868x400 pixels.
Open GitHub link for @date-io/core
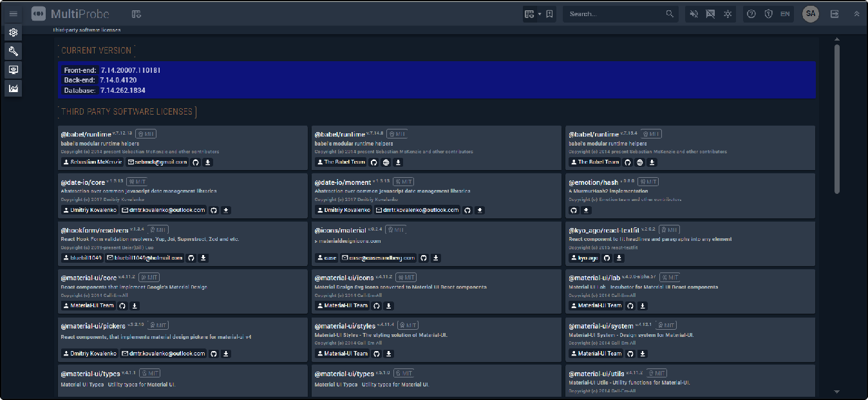(214, 210)
